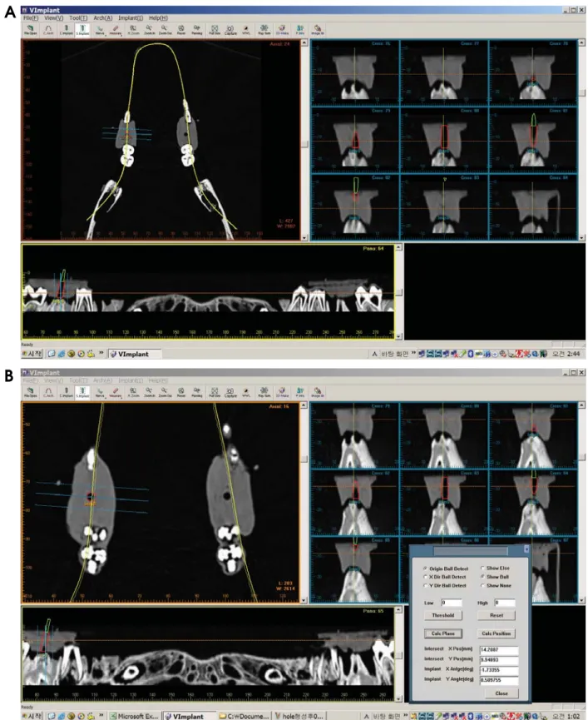This screenshot has height=720, width=588.
Task: Click the Threshold button
Action: pyautogui.click(x=443, y=615)
